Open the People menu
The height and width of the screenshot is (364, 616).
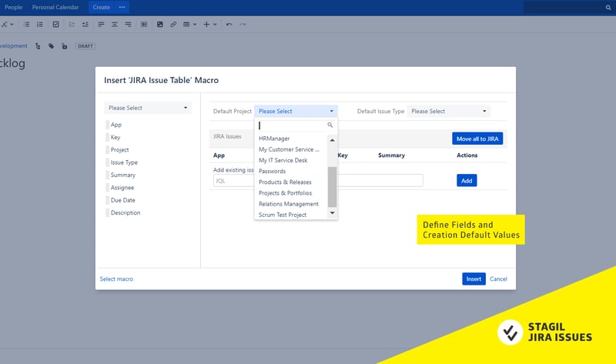tap(13, 8)
